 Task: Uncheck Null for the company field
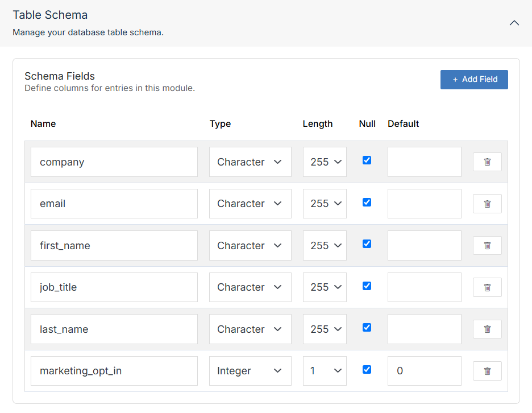click(367, 160)
